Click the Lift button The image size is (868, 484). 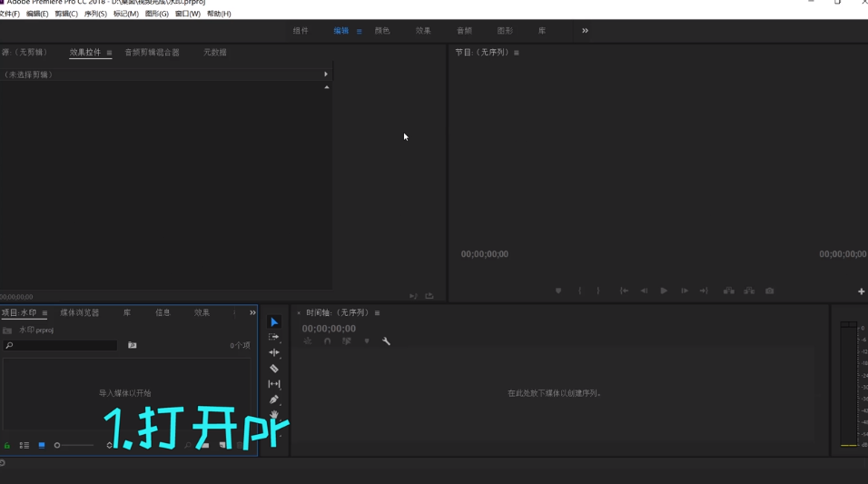click(x=729, y=291)
